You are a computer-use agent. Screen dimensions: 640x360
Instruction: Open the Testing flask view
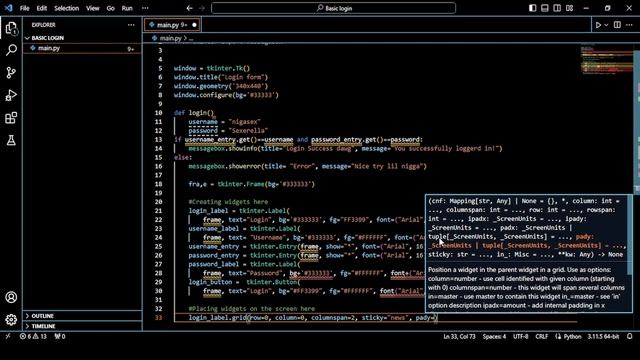(11, 140)
